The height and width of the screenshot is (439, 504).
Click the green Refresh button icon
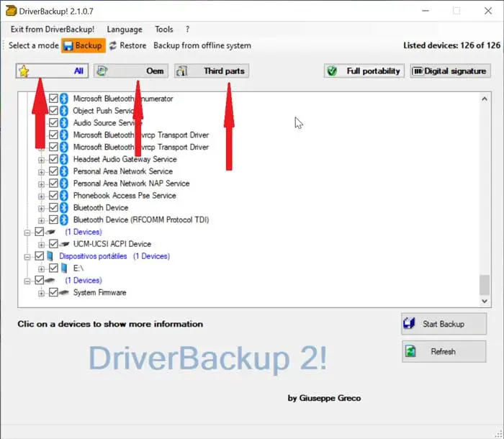point(410,351)
